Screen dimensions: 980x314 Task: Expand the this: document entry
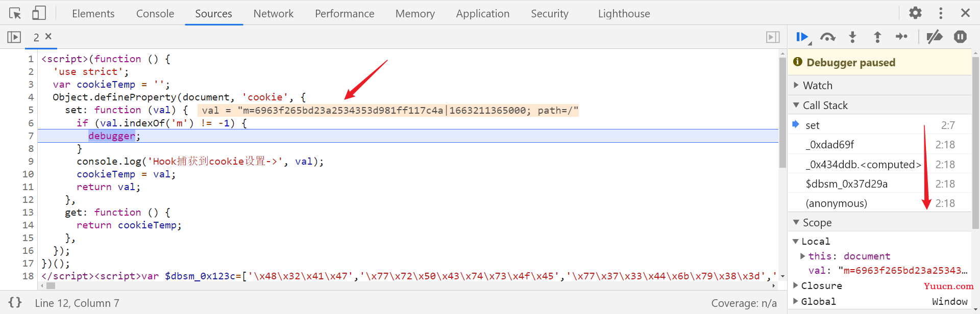[803, 256]
